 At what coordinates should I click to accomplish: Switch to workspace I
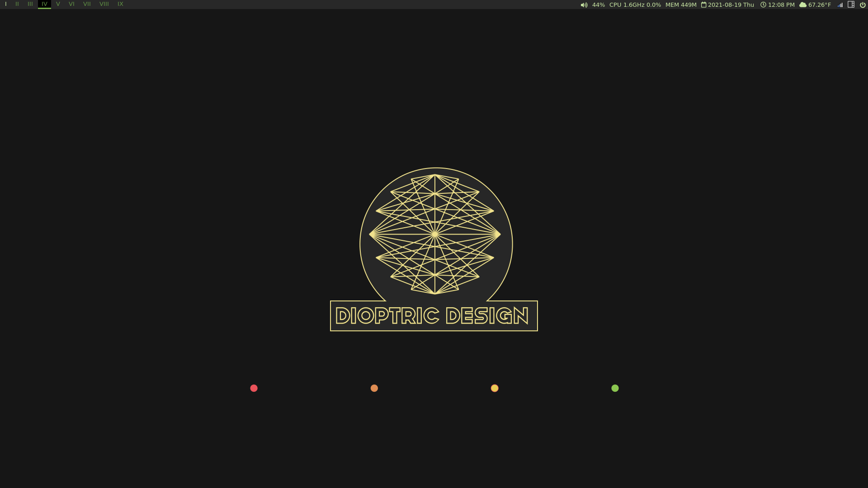point(6,4)
